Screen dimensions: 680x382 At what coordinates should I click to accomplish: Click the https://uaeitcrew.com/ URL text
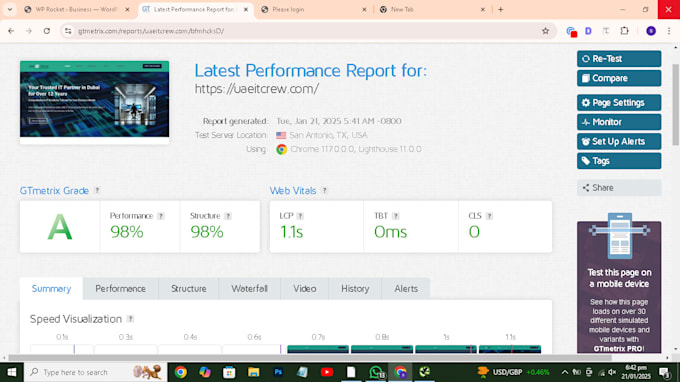pos(257,89)
